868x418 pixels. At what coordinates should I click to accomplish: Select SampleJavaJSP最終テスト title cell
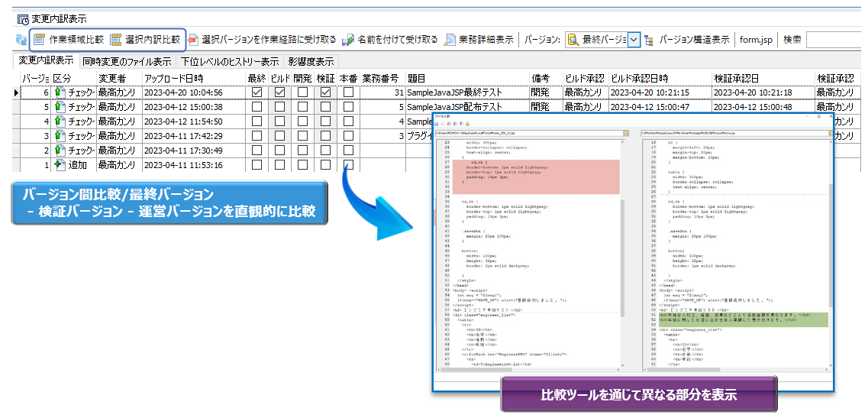467,92
